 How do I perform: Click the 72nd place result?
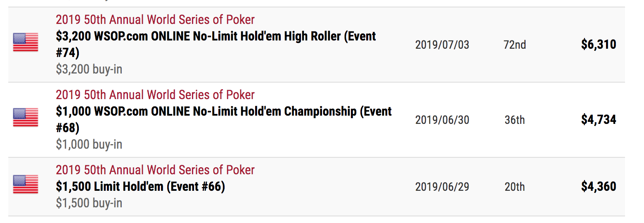pos(515,45)
